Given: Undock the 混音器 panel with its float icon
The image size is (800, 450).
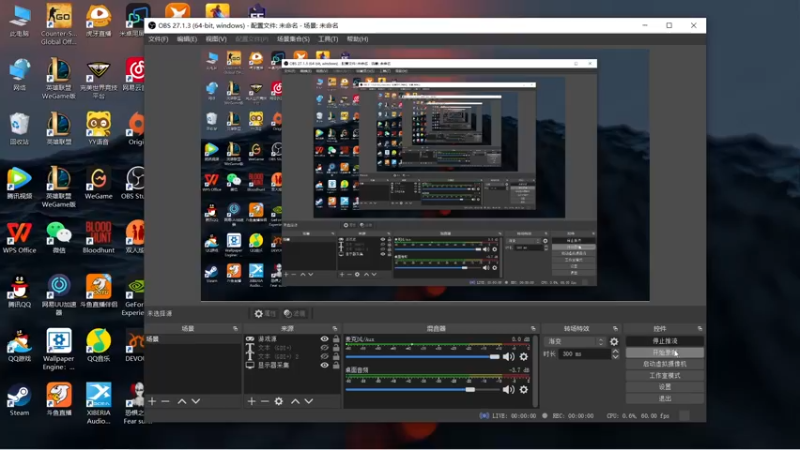Looking at the screenshot, I should (x=533, y=329).
